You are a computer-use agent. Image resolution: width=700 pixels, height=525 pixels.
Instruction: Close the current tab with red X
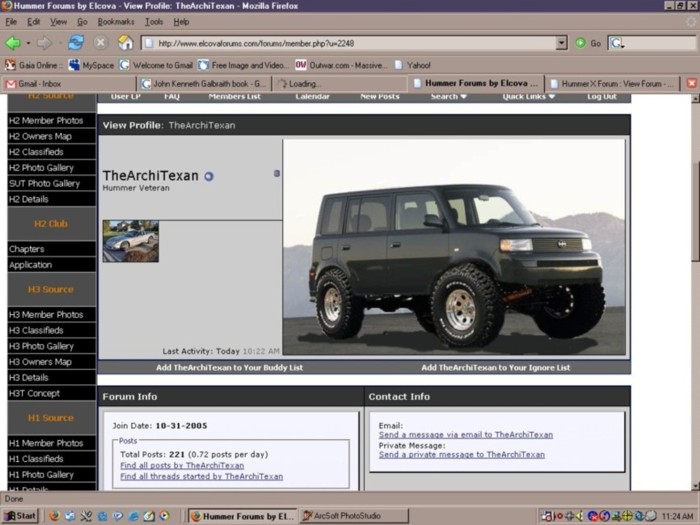[692, 83]
